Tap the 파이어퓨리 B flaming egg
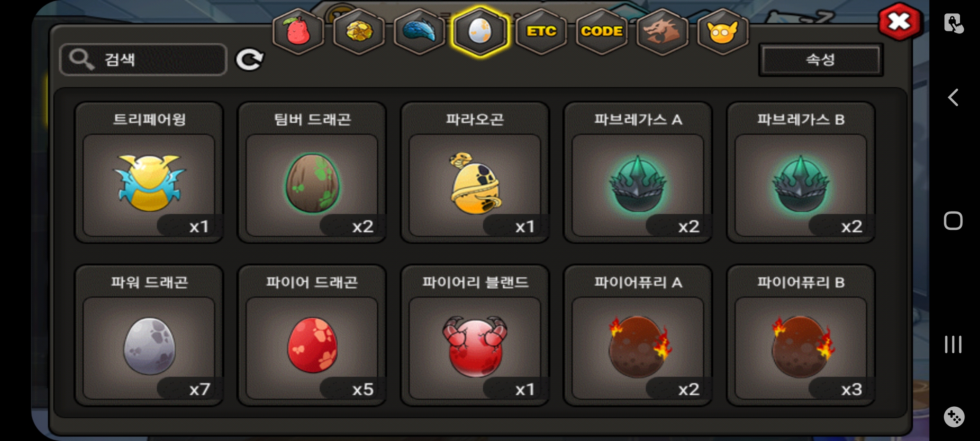 point(801,335)
